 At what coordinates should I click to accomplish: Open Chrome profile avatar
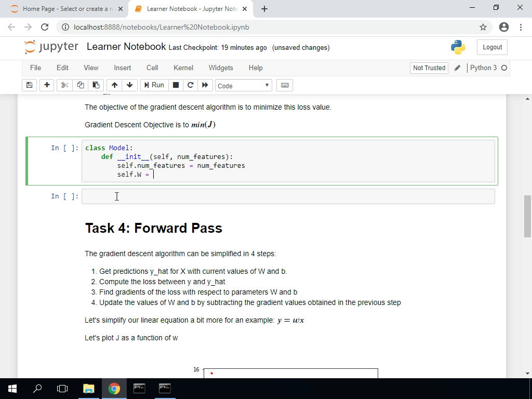(x=504, y=27)
